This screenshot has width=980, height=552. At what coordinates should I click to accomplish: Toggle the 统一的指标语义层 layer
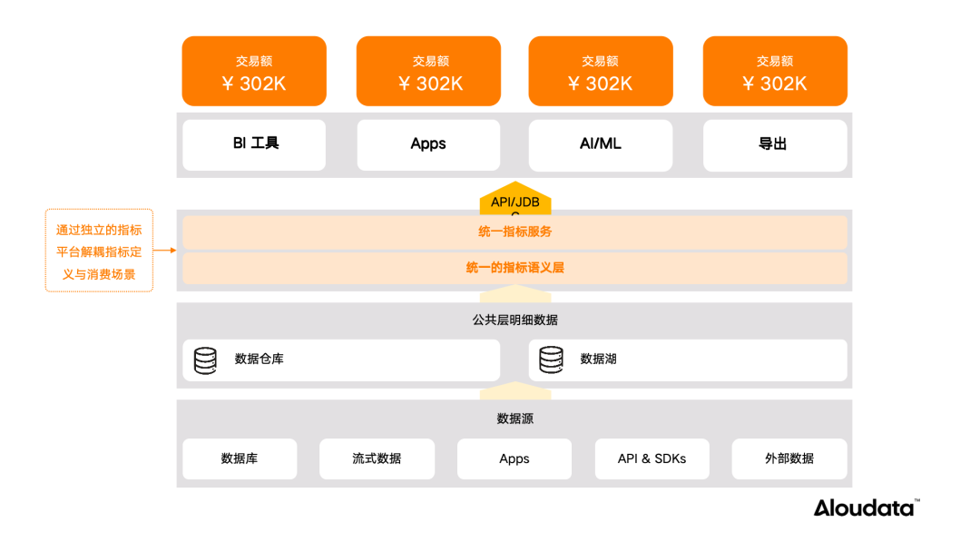(514, 269)
